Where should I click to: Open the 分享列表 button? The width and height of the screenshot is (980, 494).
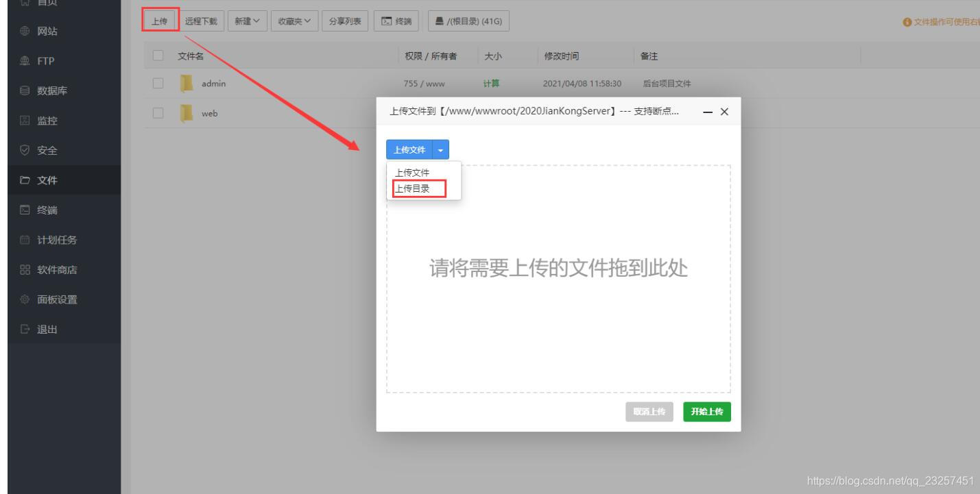click(346, 21)
